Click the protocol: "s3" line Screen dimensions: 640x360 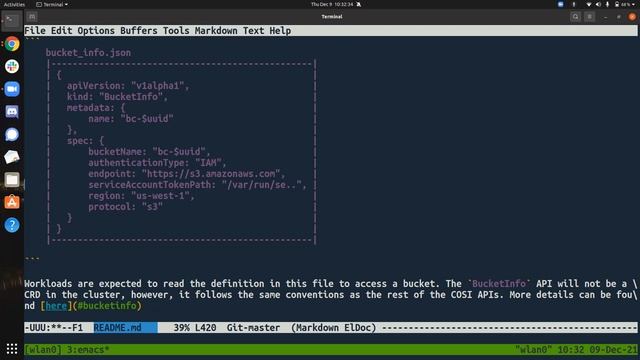[x=126, y=207]
